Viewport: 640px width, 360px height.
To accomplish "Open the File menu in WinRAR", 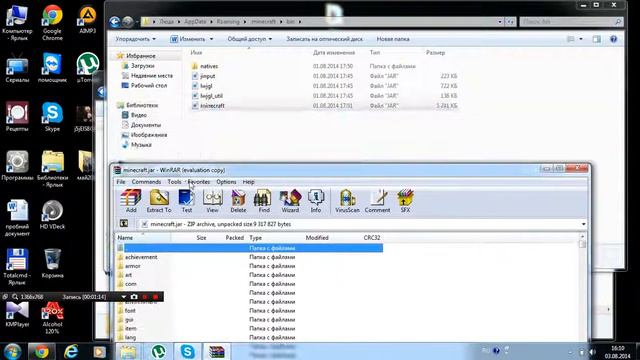I will 121,182.
